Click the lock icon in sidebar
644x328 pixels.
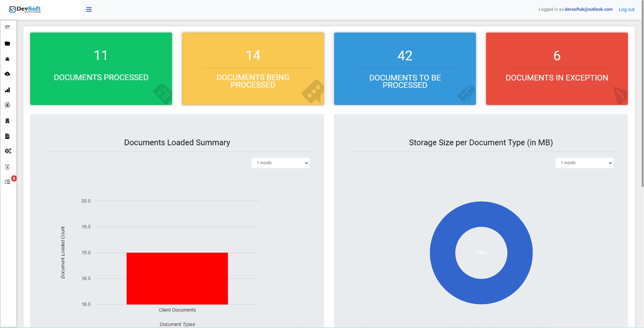click(7, 105)
